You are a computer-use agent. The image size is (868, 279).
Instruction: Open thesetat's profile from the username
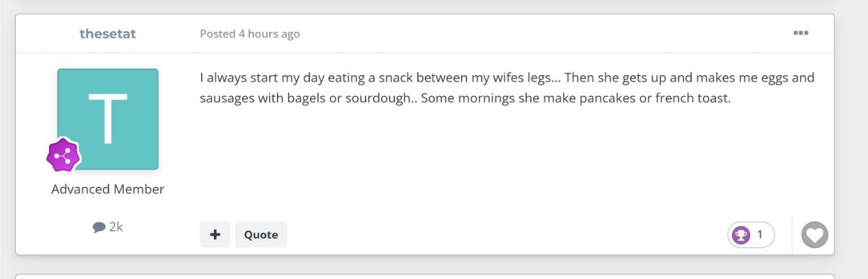pyautogui.click(x=108, y=34)
